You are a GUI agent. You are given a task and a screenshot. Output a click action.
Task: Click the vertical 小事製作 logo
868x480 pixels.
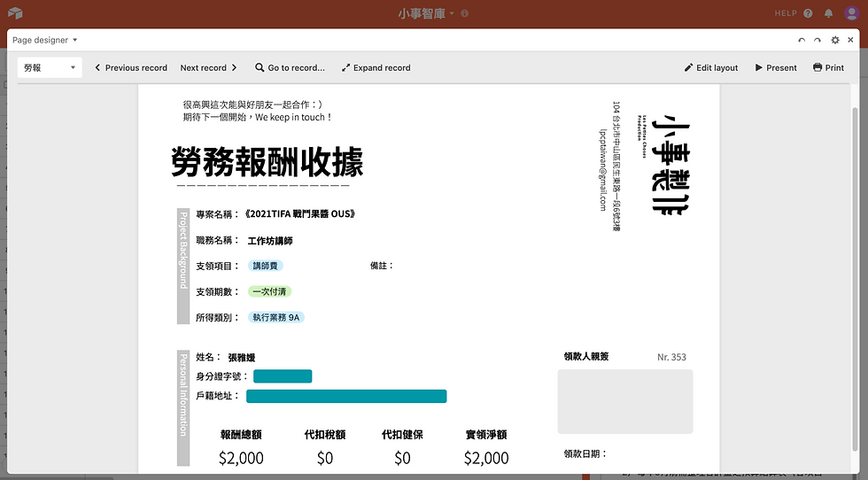670,165
